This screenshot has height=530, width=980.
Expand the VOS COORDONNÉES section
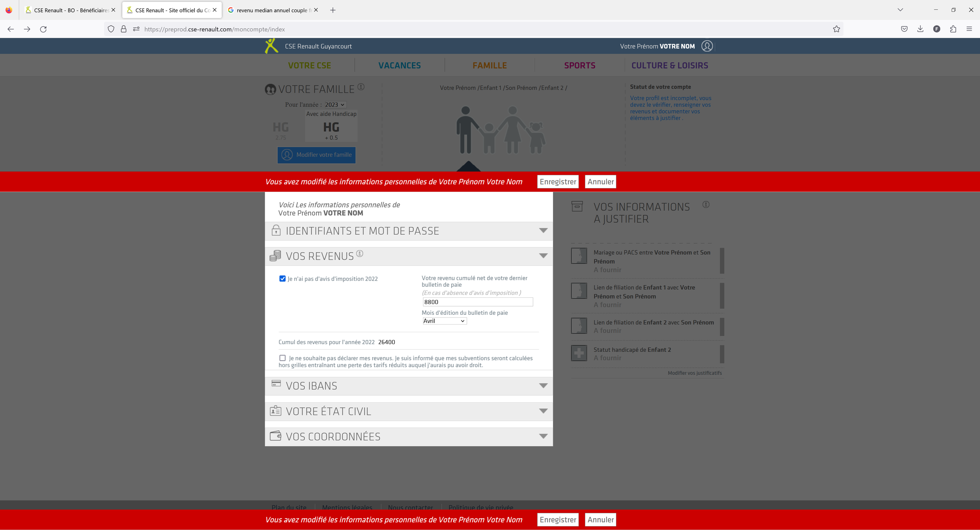[x=409, y=436]
